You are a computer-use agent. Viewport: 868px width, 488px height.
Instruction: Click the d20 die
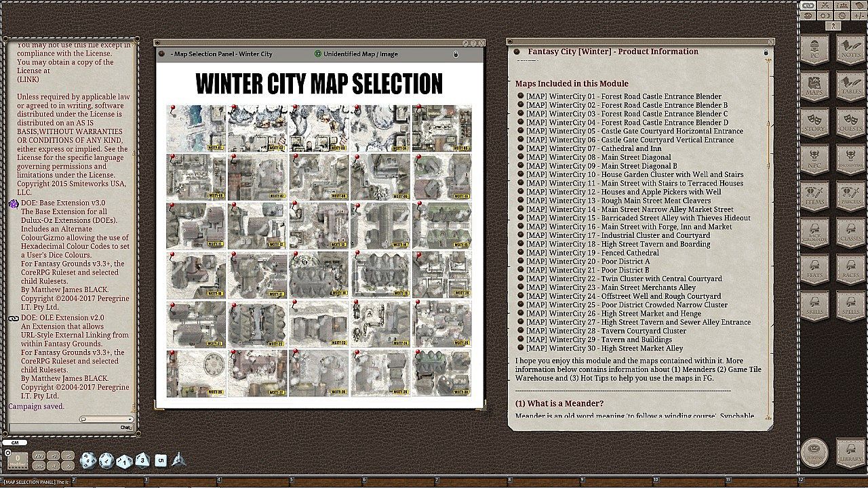[88, 461]
